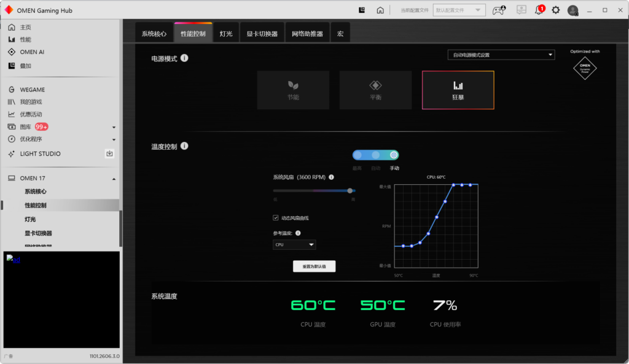629x364 pixels.
Task: Collapse the OMEN 17 sidebar section
Action: (114, 179)
